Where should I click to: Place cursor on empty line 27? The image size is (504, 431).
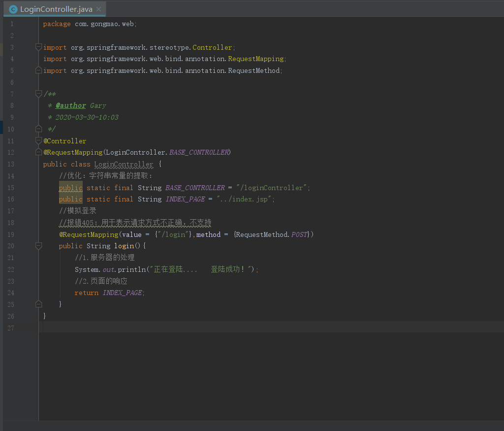tap(273, 328)
